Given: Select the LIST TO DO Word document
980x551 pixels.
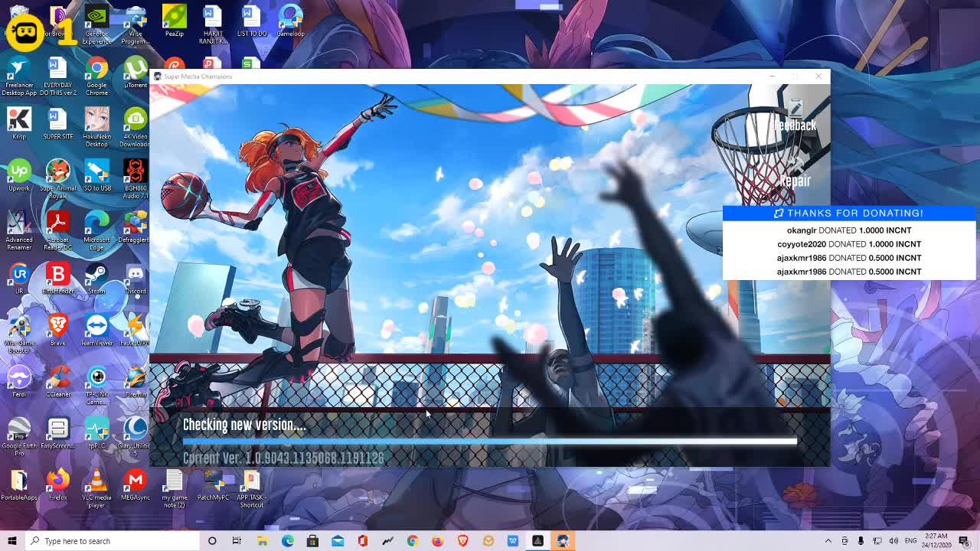Looking at the screenshot, I should (251, 21).
